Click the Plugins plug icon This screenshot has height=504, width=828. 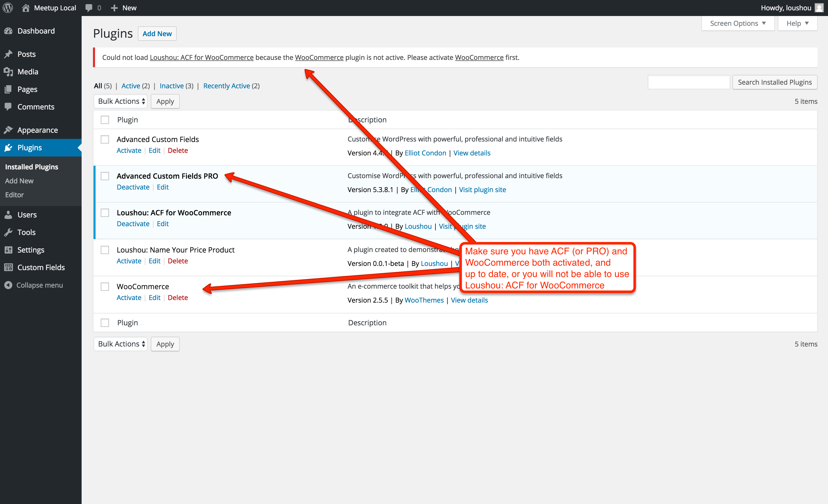coord(9,147)
